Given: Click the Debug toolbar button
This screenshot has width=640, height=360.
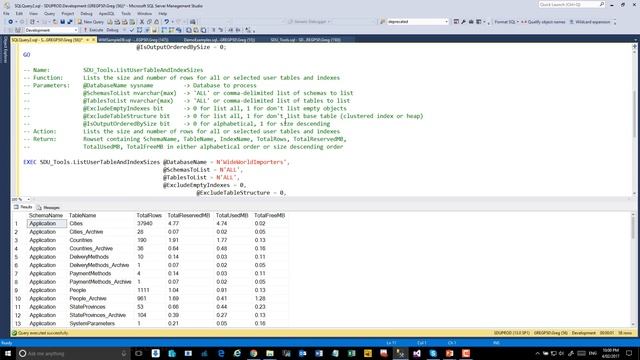Looking at the screenshot, I should 113,30.
